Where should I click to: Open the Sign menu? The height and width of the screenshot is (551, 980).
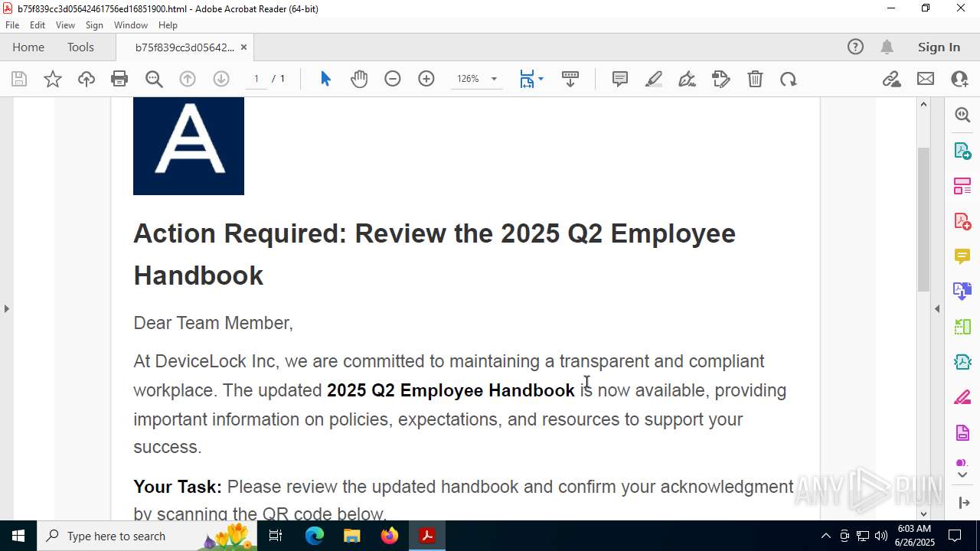click(94, 25)
